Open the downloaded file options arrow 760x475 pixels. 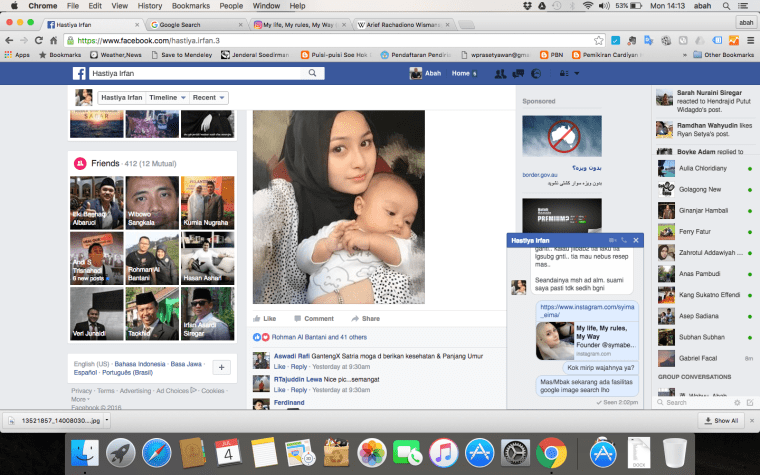point(107,420)
